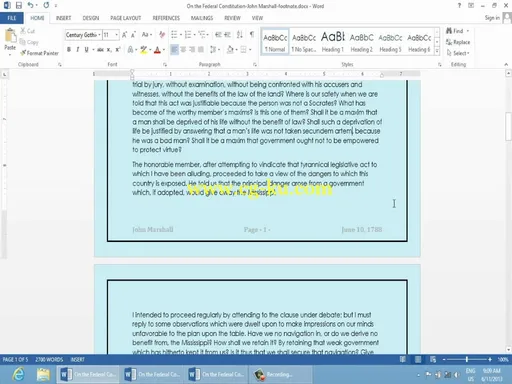Apply the Normal style
The height and width of the screenshot is (384, 512).
pos(275,42)
